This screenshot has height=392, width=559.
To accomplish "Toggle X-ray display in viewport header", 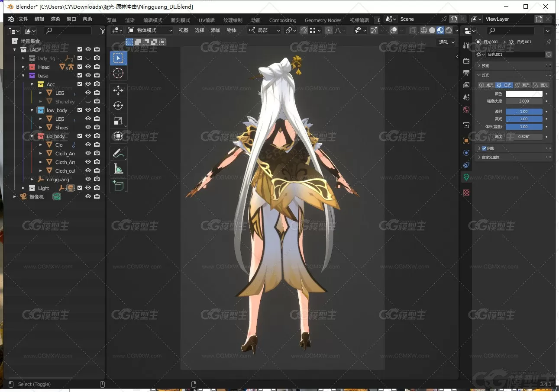I will (x=413, y=30).
